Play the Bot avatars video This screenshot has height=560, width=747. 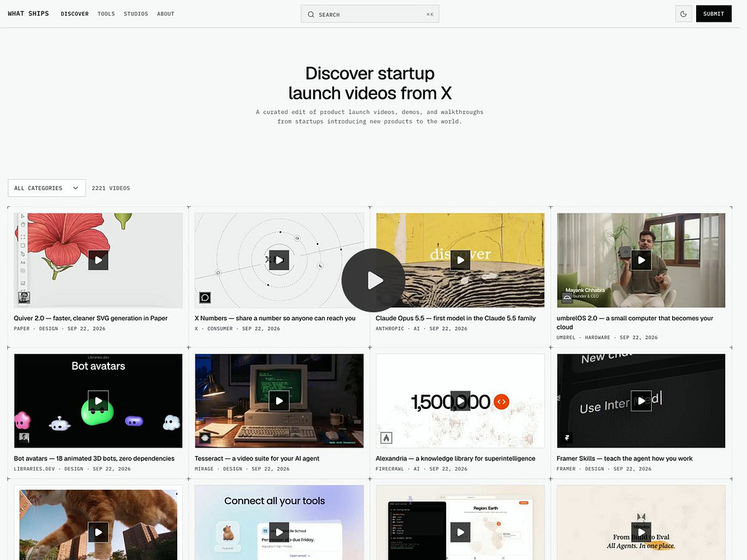[98, 400]
